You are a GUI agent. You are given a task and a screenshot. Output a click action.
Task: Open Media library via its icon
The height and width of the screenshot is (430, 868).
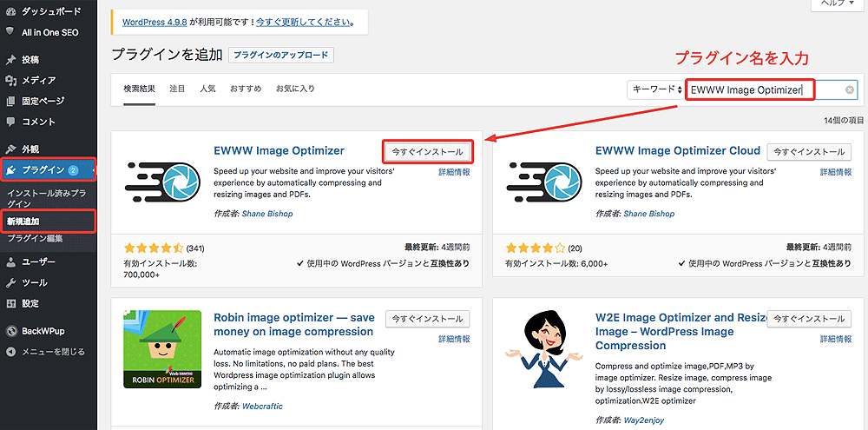[x=10, y=81]
